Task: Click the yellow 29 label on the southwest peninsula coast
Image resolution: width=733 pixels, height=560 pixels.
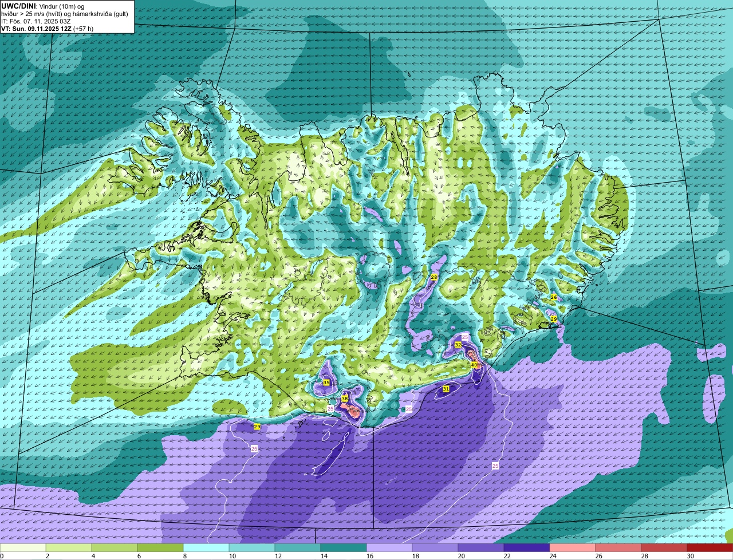Action: pos(257,427)
